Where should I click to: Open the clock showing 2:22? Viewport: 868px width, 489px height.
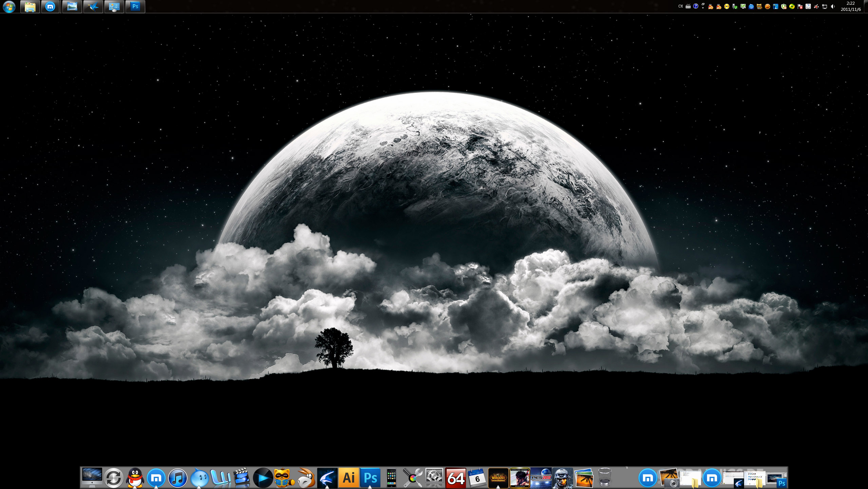click(851, 6)
